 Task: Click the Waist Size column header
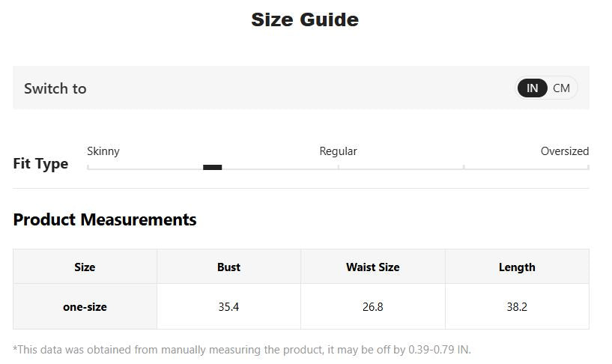pos(373,267)
